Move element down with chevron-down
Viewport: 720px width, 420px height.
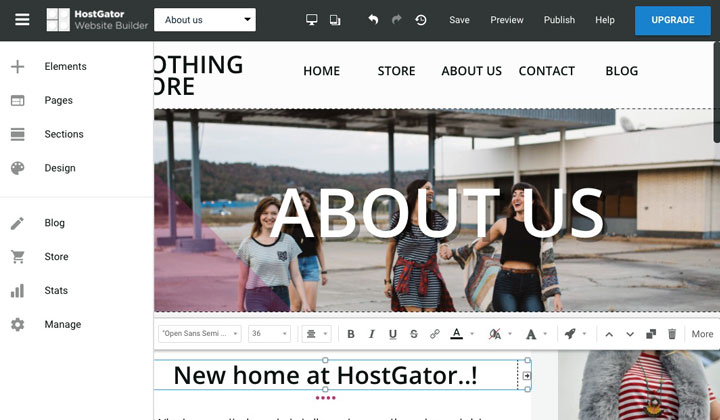tap(630, 334)
